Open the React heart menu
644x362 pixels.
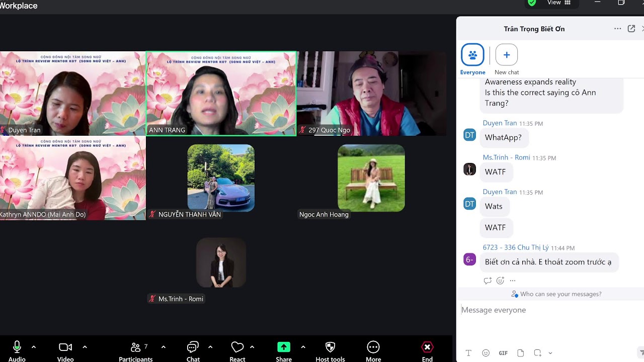pos(237,350)
